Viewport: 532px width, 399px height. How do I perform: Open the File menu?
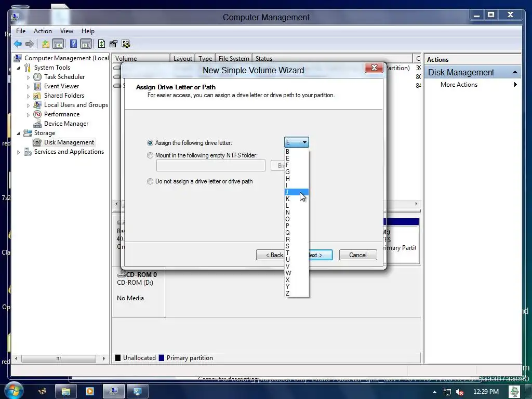coord(21,31)
